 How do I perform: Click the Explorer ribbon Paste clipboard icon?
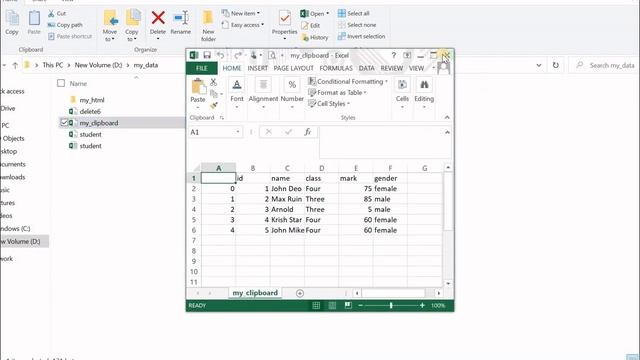tap(34, 18)
